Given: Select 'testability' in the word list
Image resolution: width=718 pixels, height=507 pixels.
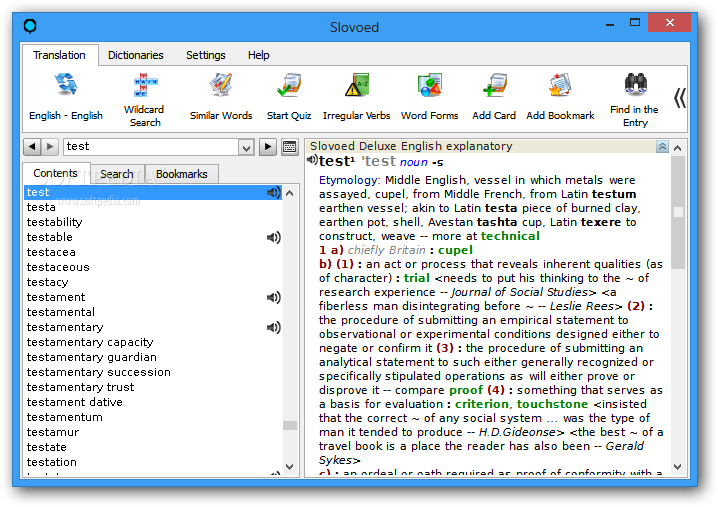Looking at the screenshot, I should click(153, 222).
